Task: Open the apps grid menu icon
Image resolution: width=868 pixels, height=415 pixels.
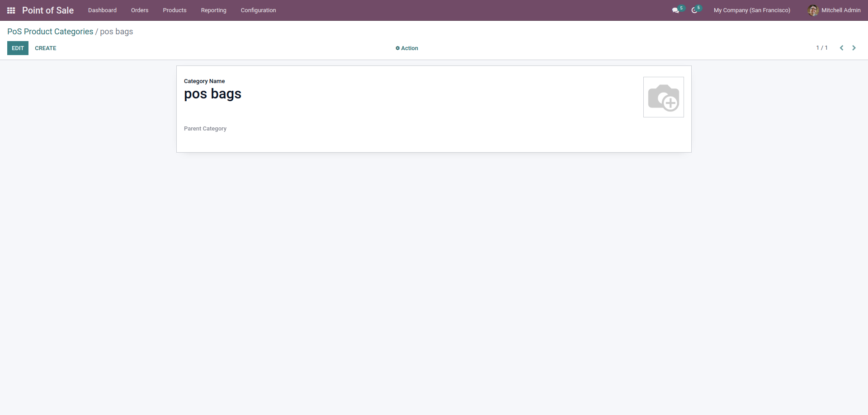Action: (11, 10)
